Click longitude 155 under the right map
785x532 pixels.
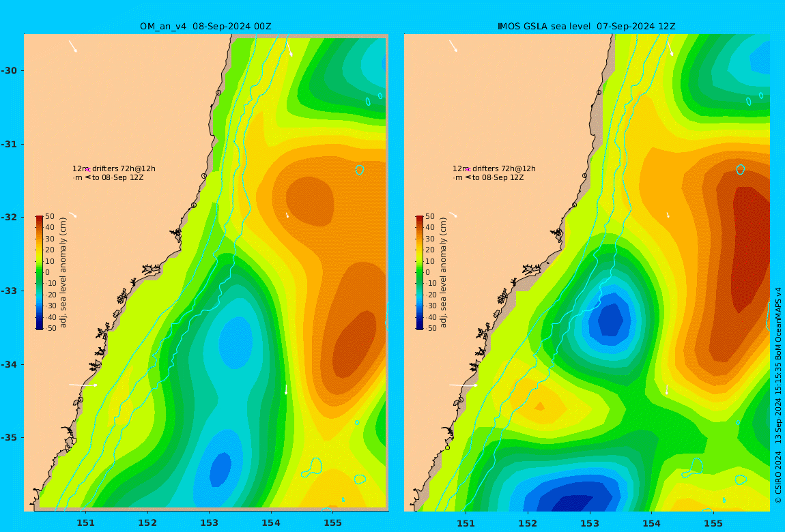[713, 523]
